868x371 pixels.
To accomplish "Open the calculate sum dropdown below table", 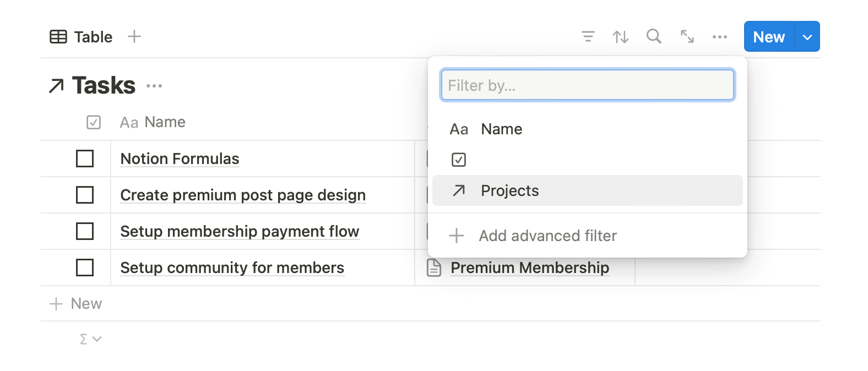I will 90,339.
